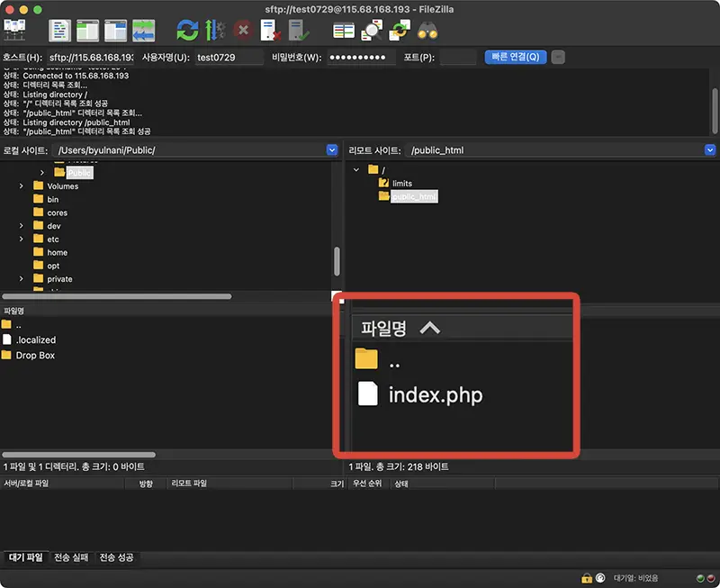720x588 pixels.
Task: Expand the etc folder
Action: [21, 240]
